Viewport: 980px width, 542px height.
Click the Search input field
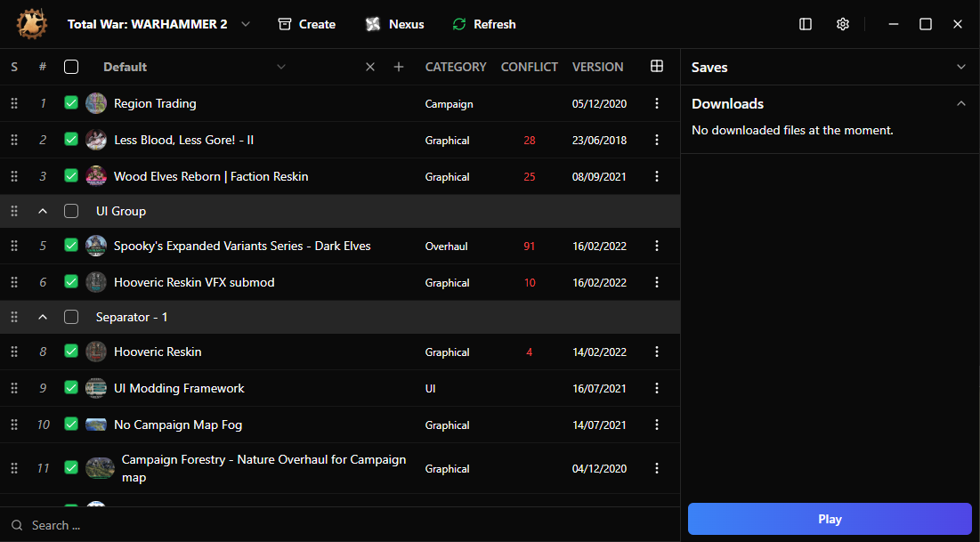coord(340,525)
